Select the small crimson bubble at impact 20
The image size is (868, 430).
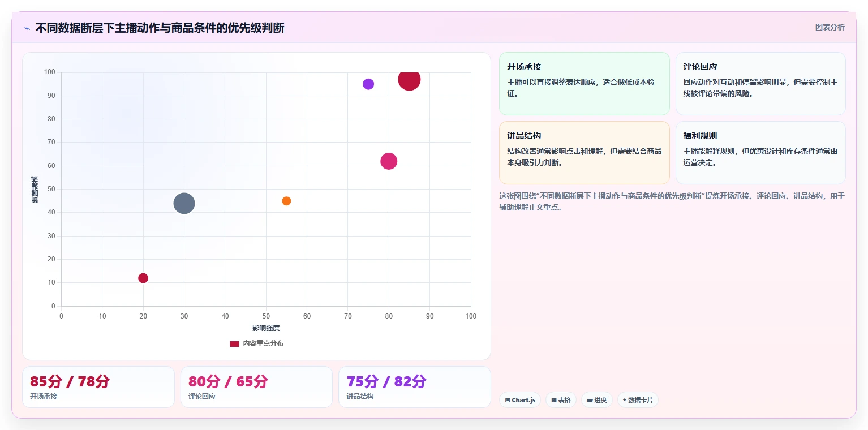143,278
